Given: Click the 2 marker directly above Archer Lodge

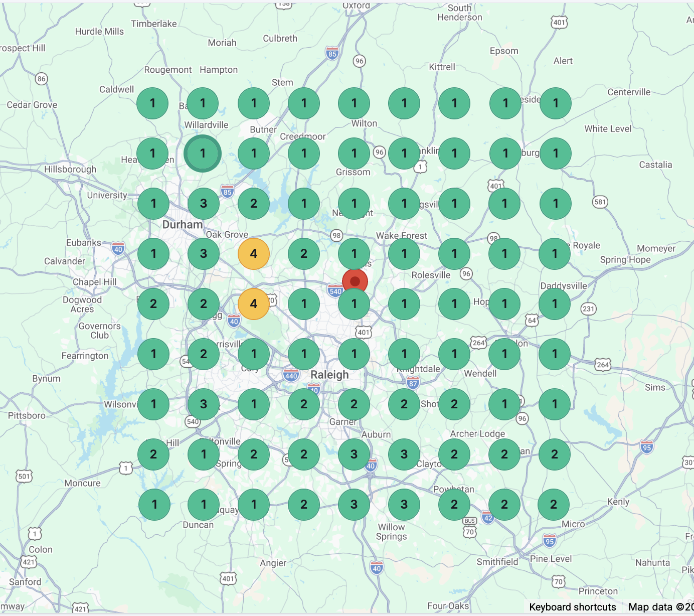Looking at the screenshot, I should (454, 404).
